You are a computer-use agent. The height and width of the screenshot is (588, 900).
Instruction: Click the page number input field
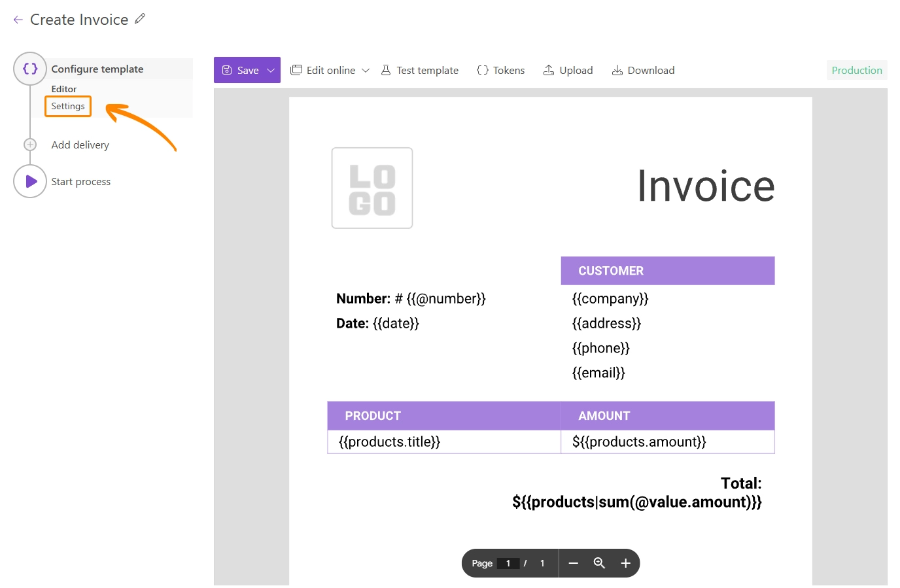[508, 563]
